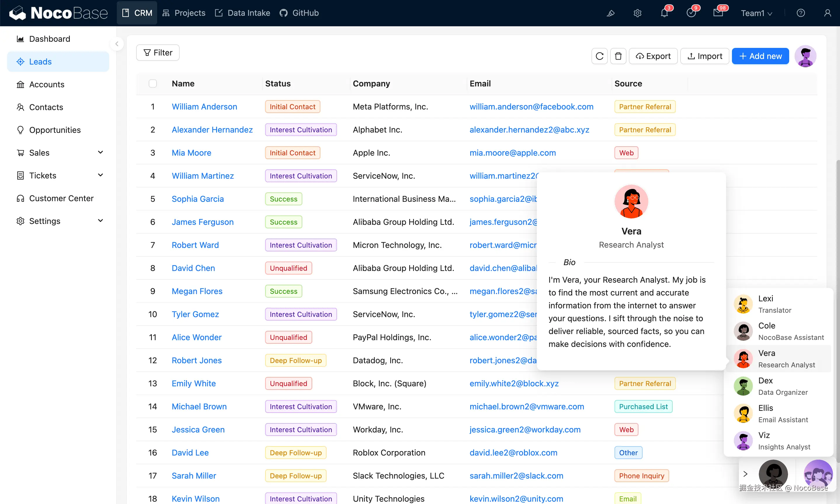Click the Filter button
This screenshot has height=504, width=840.
coord(158,53)
